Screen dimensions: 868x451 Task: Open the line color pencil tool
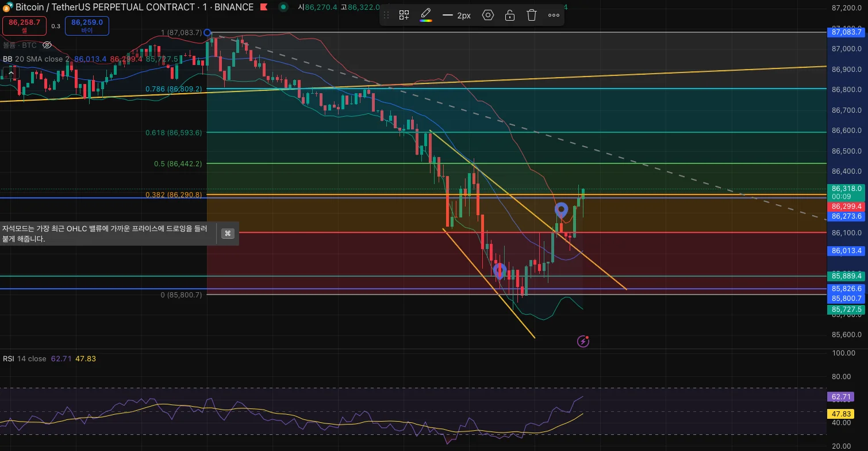(x=426, y=15)
